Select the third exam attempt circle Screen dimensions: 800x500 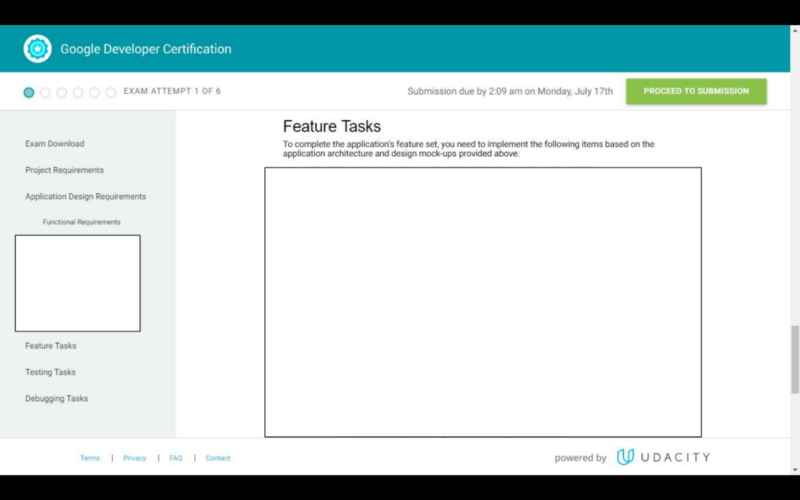tap(62, 92)
